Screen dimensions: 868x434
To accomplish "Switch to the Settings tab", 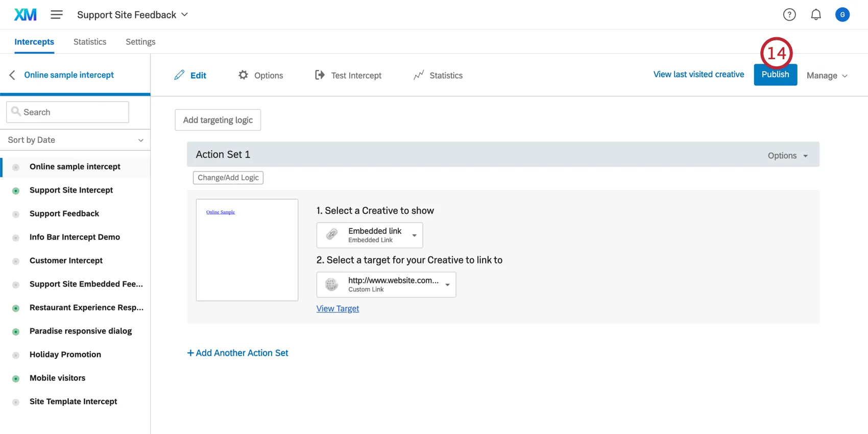I will [140, 42].
